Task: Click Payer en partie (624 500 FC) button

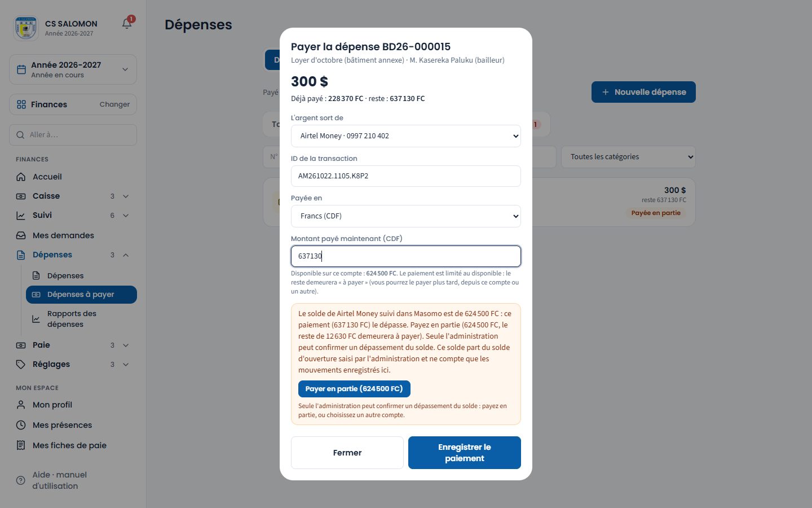Action: [354, 389]
